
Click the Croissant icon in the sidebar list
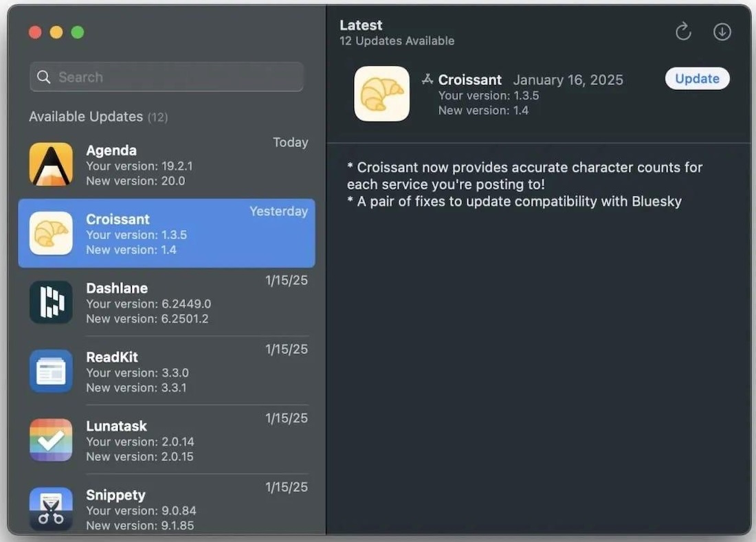[51, 233]
